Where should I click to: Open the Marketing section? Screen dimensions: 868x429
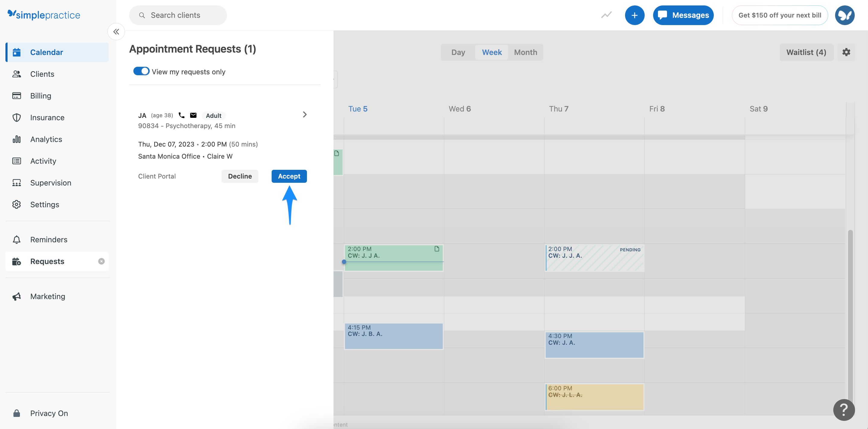point(47,296)
